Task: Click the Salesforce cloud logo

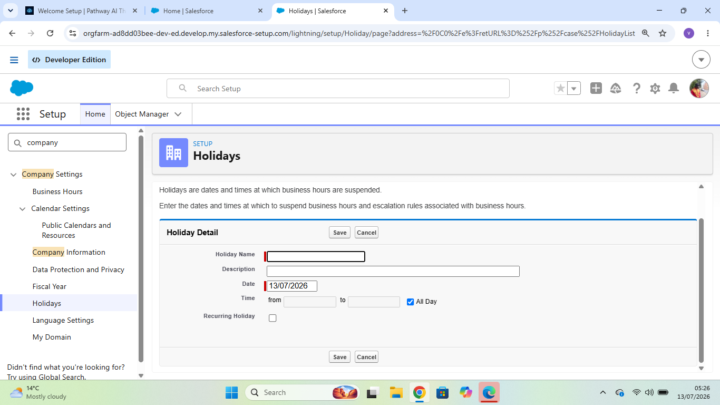Action: pyautogui.click(x=22, y=88)
